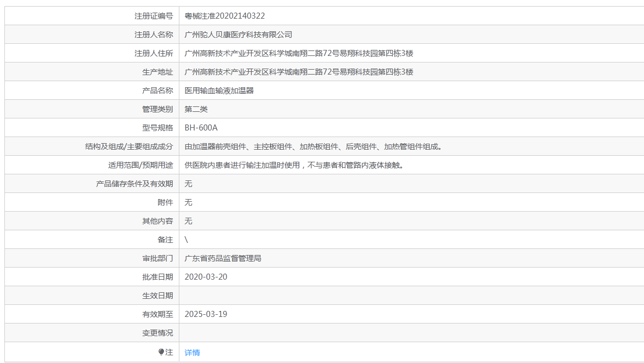The height and width of the screenshot is (363, 644).
Task: Click 无 in the 其他内容 row
Action: (x=188, y=221)
